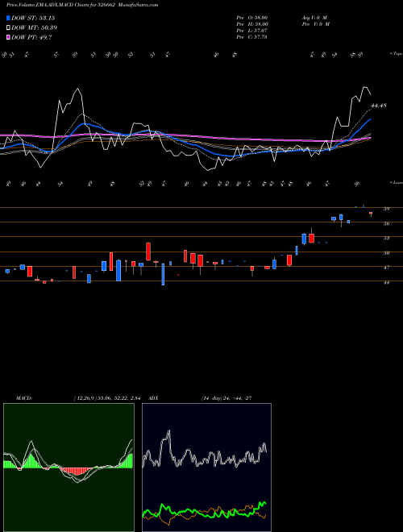Click the peak of the white price line
This screenshot has height=532, width=403.
pos(364,87)
